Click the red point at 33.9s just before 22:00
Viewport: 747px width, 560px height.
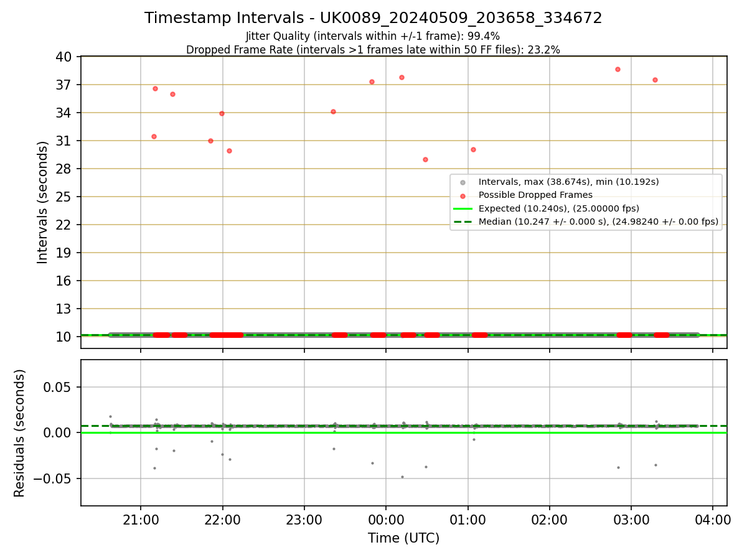222,113
